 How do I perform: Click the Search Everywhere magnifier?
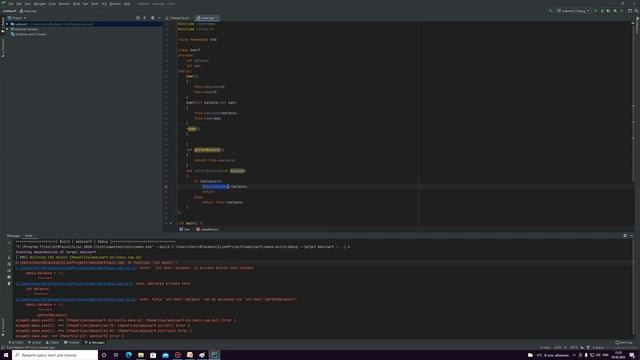point(636,11)
